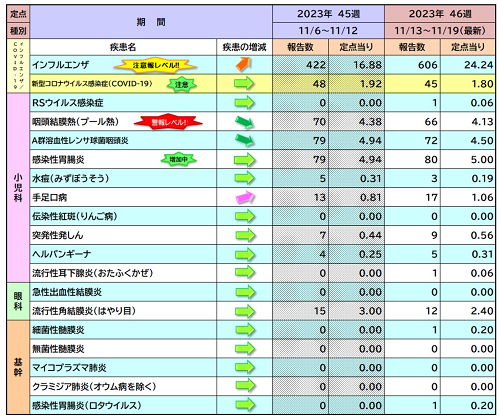Click the 疾患名 column header
500x420 pixels.
pos(123,47)
